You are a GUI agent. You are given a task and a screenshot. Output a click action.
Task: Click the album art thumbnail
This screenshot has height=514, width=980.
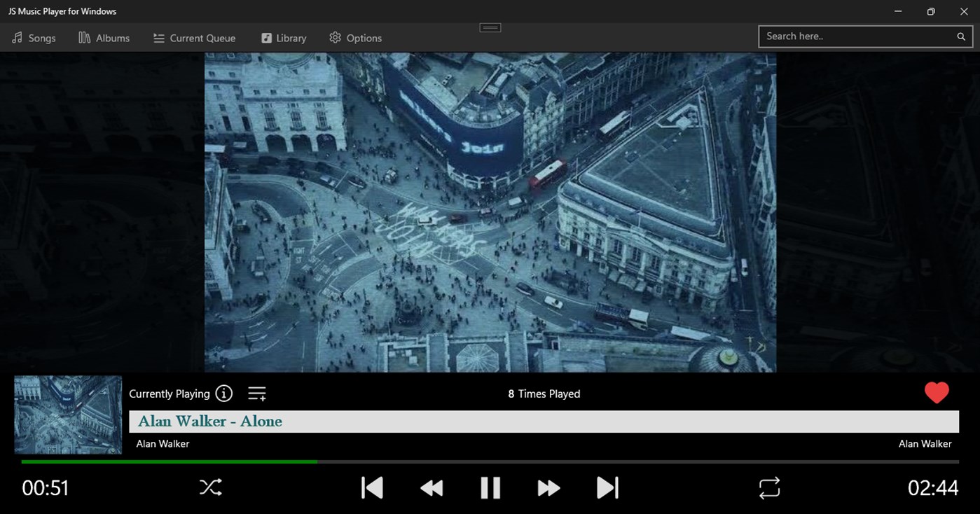pos(67,415)
